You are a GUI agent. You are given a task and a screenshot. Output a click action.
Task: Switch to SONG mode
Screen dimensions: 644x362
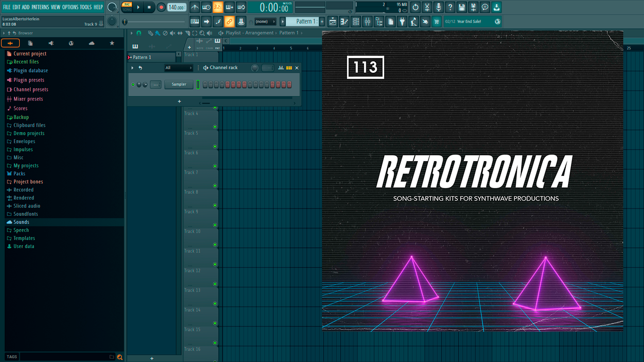click(x=127, y=9)
